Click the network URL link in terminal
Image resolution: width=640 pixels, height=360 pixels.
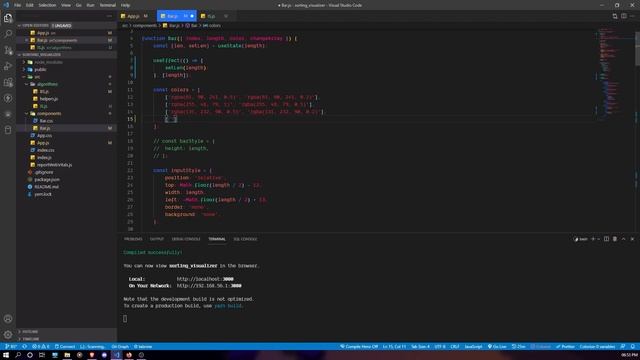click(x=209, y=286)
